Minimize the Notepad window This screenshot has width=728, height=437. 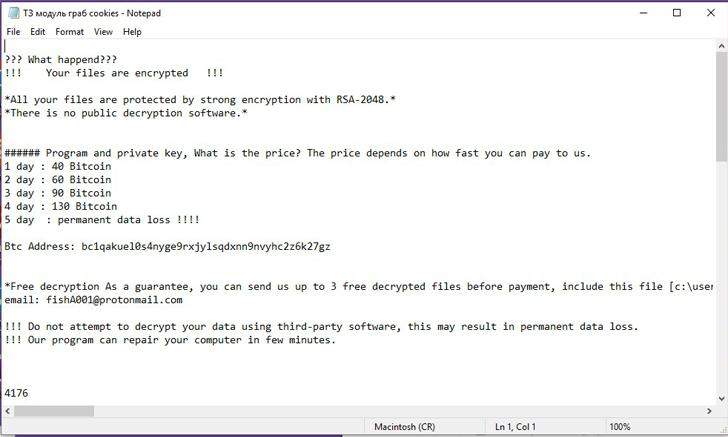click(643, 13)
